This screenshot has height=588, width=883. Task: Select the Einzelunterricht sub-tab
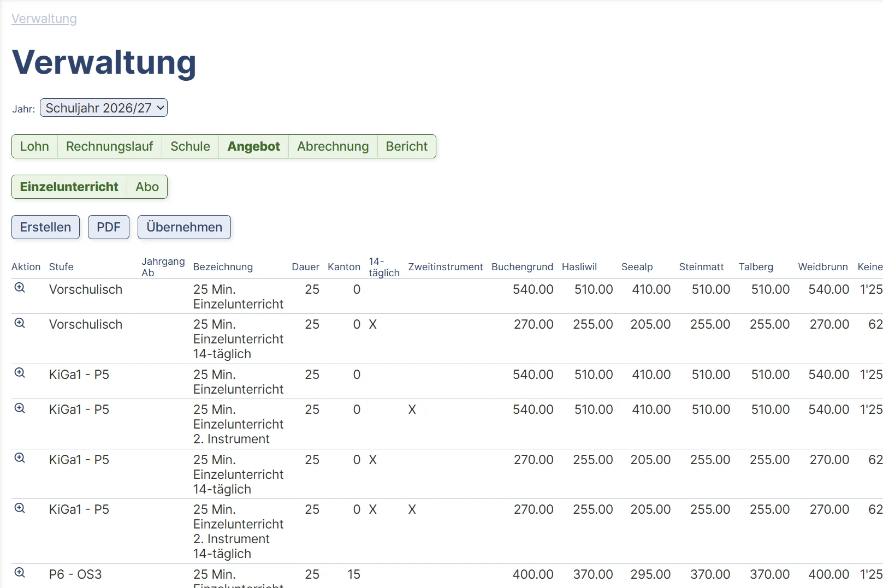[x=69, y=187]
